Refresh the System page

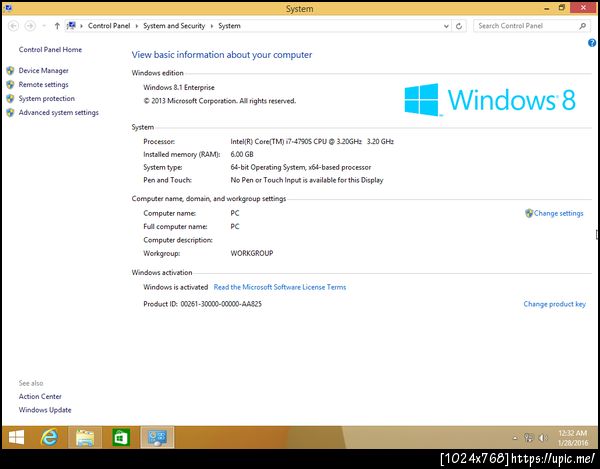pyautogui.click(x=459, y=26)
